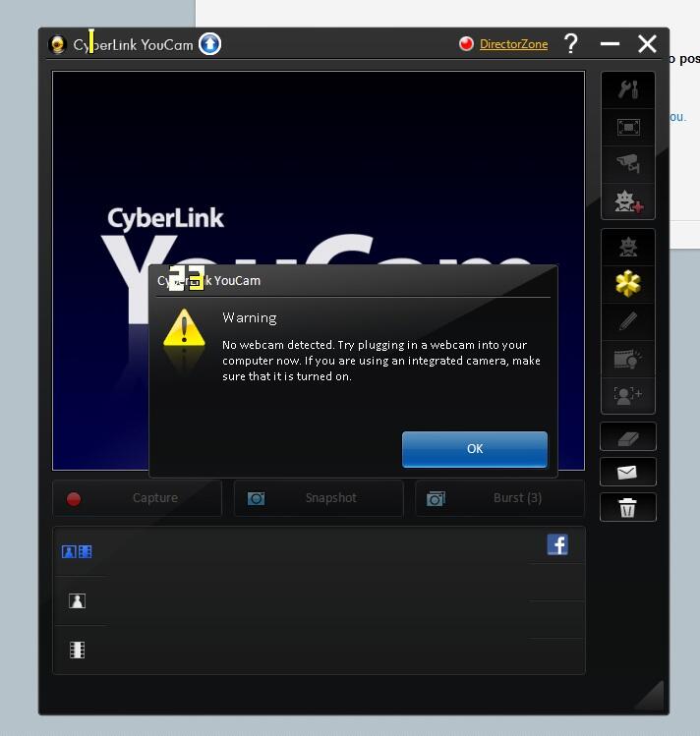
Task: Open the wrench settings tool
Action: pyautogui.click(x=628, y=89)
